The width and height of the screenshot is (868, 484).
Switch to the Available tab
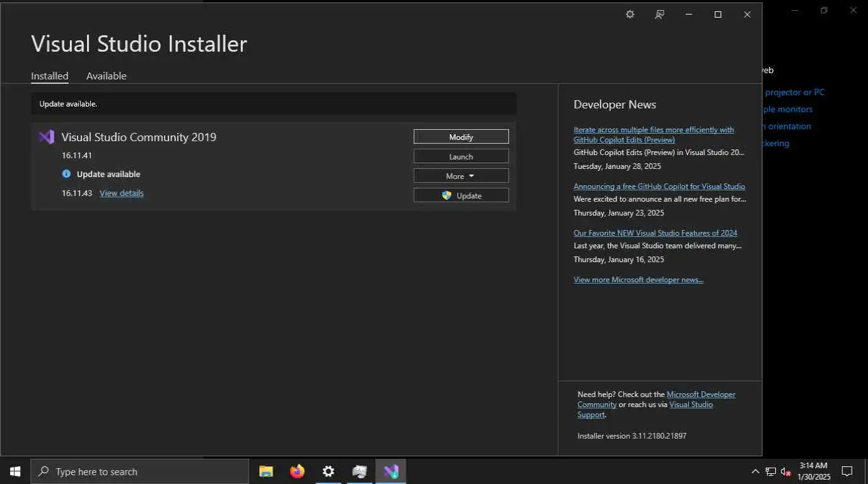(107, 76)
